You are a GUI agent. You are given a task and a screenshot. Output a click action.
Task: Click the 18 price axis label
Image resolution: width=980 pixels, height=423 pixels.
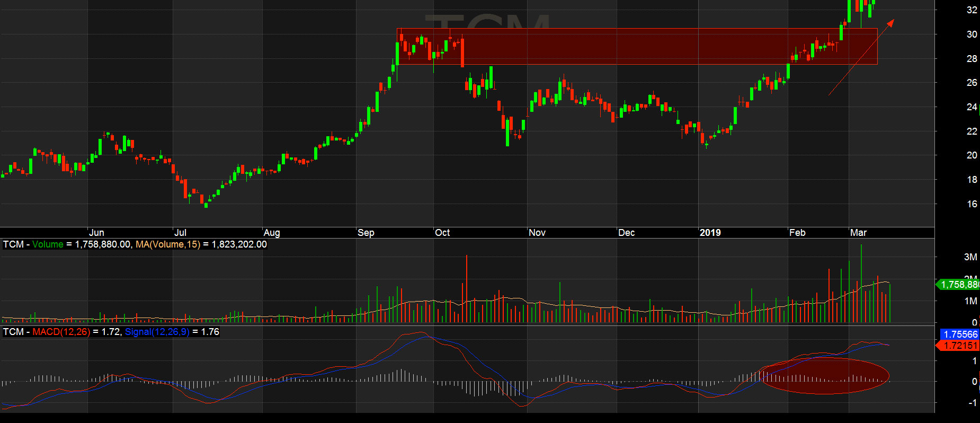click(972, 180)
